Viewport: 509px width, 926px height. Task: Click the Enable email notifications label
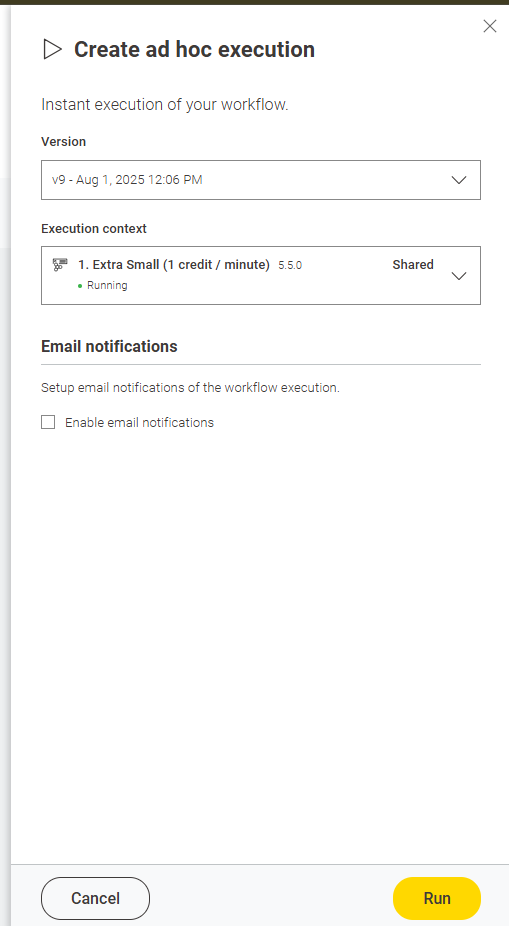click(139, 423)
